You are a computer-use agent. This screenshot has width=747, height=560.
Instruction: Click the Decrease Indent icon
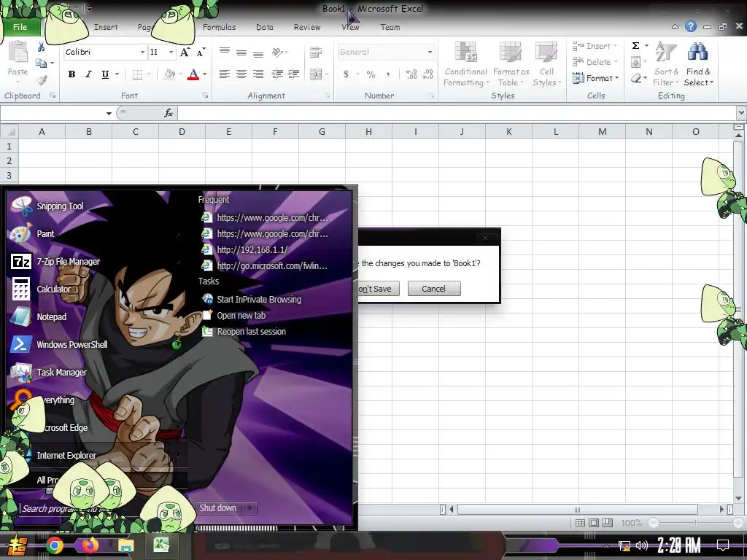click(x=277, y=74)
